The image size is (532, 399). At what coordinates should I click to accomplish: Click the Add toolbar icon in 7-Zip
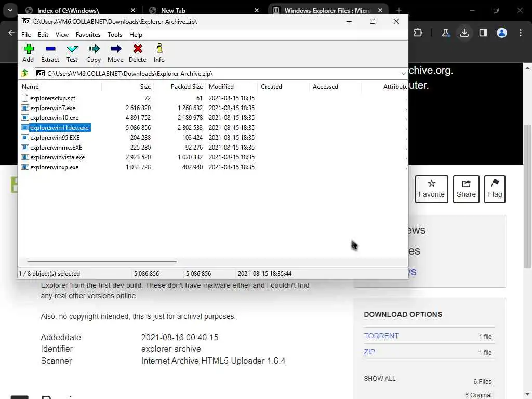[28, 53]
